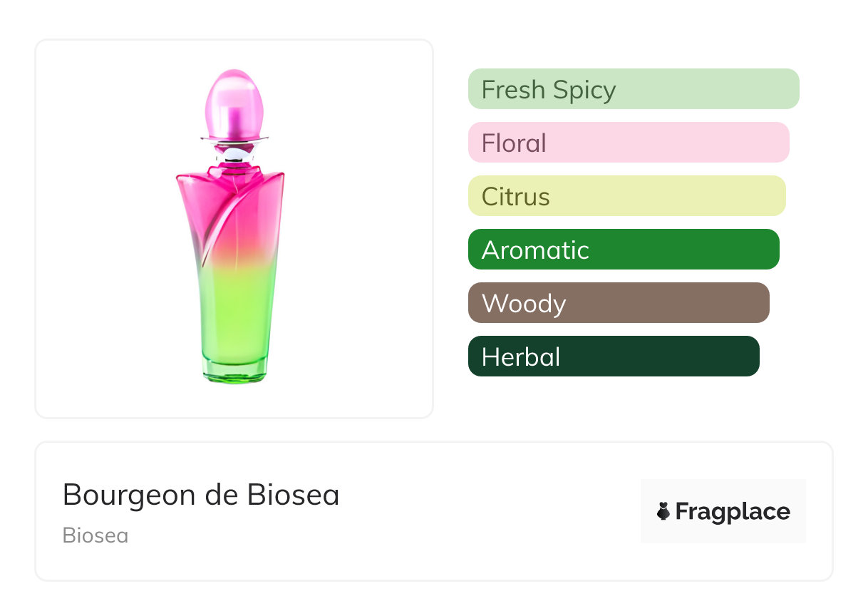Click the word "Woody" in the accord list

(524, 304)
